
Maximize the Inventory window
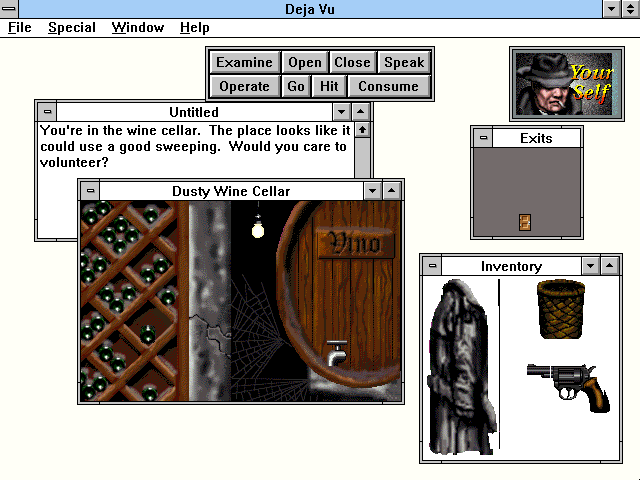[x=609, y=266]
